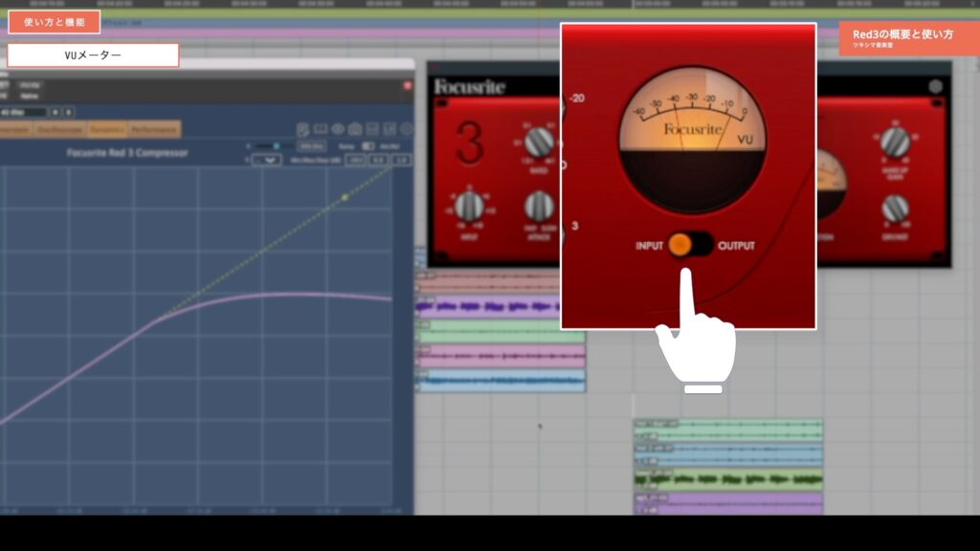Viewport: 980px width, 551px height.
Task: Switch to the Dynamics tab in the analyzer
Action: click(107, 129)
